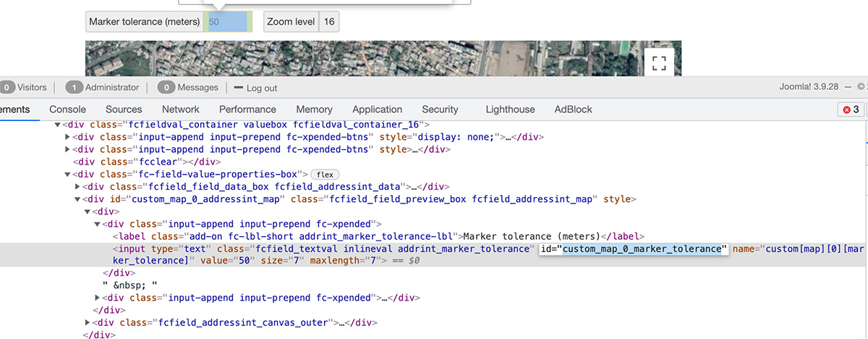The width and height of the screenshot is (868, 339).
Task: Click the Marker tolerance (meters) label
Action: tap(144, 22)
